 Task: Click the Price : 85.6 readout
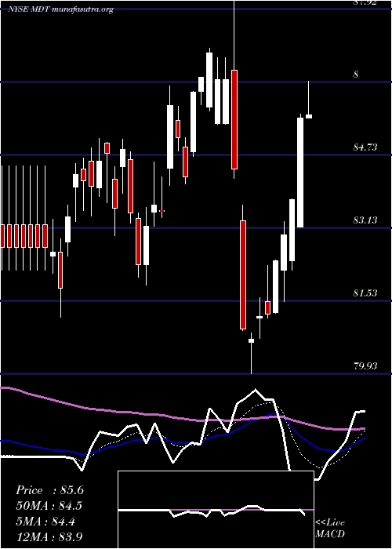coord(49,490)
